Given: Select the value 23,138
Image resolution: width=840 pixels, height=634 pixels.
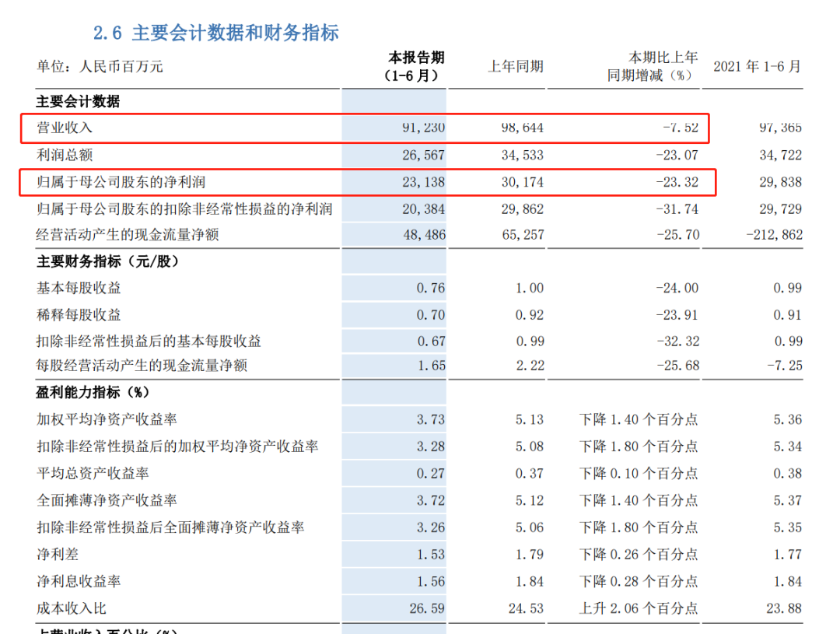Looking at the screenshot, I should [424, 182].
